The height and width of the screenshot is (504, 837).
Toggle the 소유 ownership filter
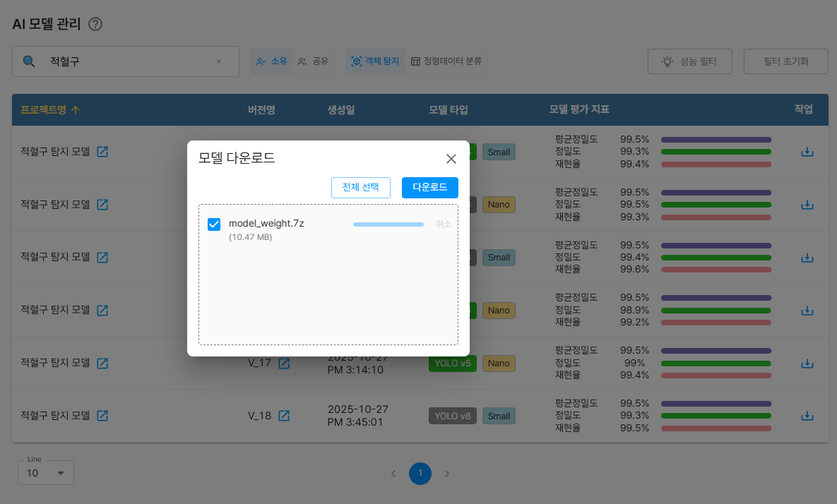(271, 61)
